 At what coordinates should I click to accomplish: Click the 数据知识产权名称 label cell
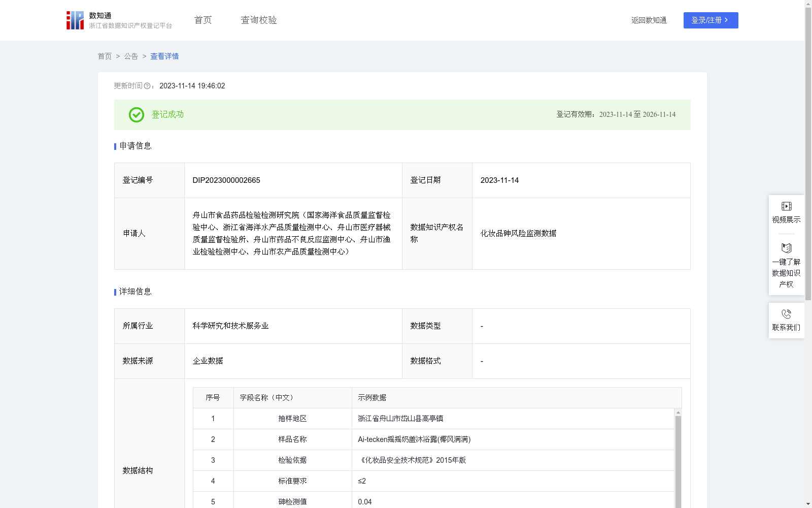pyautogui.click(x=437, y=234)
